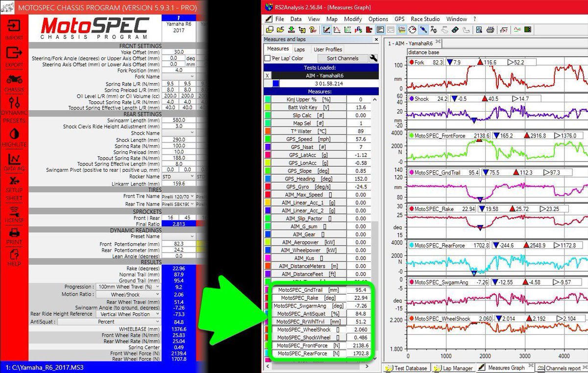Close the 1 - AIM - YamahaR6 graph tab
This screenshot has width=588, height=373.
439,43
